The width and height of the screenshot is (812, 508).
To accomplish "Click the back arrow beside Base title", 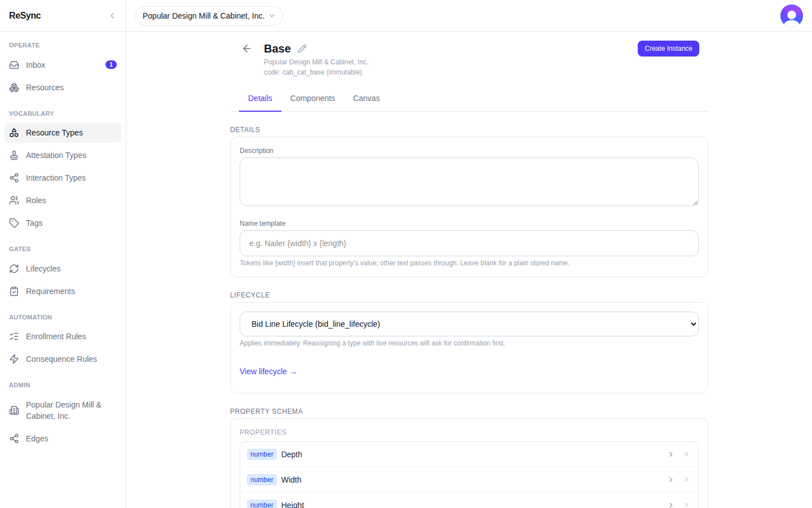I will (247, 49).
